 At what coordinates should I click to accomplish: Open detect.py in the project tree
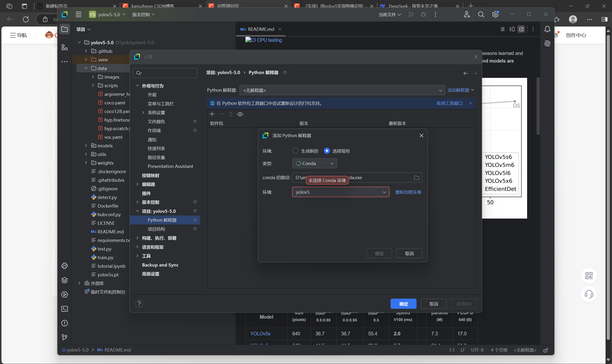click(x=107, y=197)
